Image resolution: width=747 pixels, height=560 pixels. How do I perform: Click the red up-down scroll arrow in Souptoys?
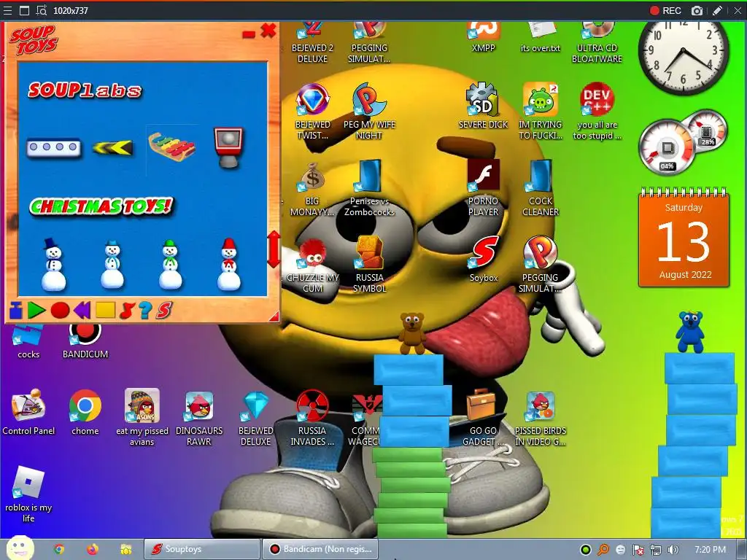click(274, 249)
